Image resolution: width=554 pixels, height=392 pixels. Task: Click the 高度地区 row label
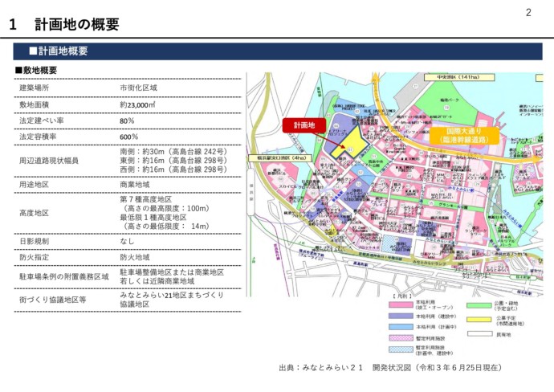(x=35, y=213)
